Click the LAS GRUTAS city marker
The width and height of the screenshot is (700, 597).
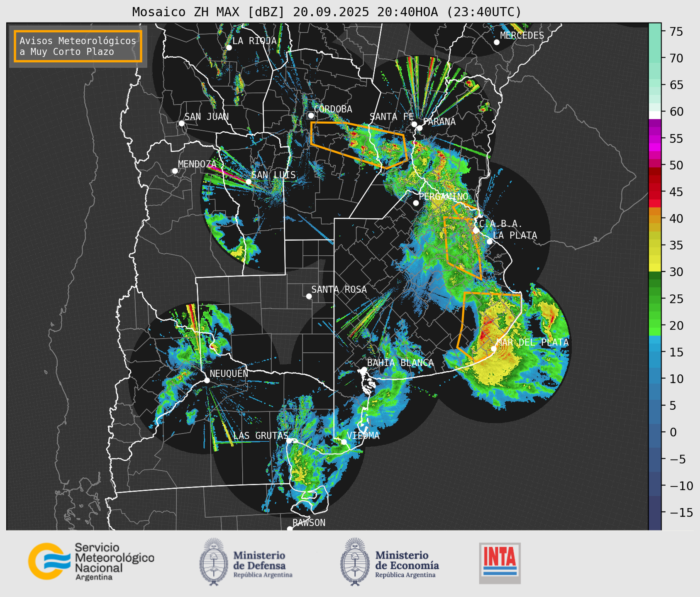tap(289, 441)
